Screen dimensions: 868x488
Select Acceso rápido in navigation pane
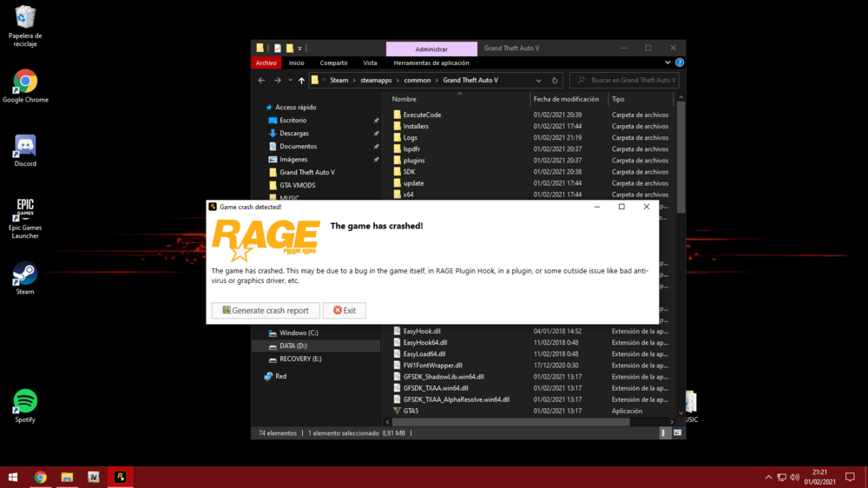tap(296, 107)
